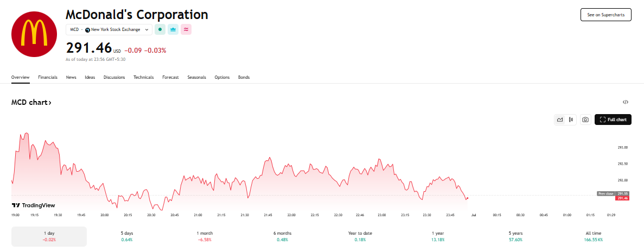The width and height of the screenshot is (644, 251).
Task: Click the 01:29 time axis label
Action: click(x=611, y=215)
